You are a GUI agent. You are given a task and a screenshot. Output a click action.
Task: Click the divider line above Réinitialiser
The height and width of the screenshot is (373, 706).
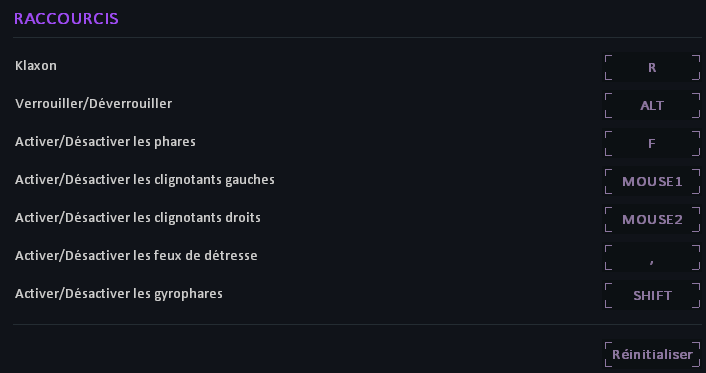(357, 324)
